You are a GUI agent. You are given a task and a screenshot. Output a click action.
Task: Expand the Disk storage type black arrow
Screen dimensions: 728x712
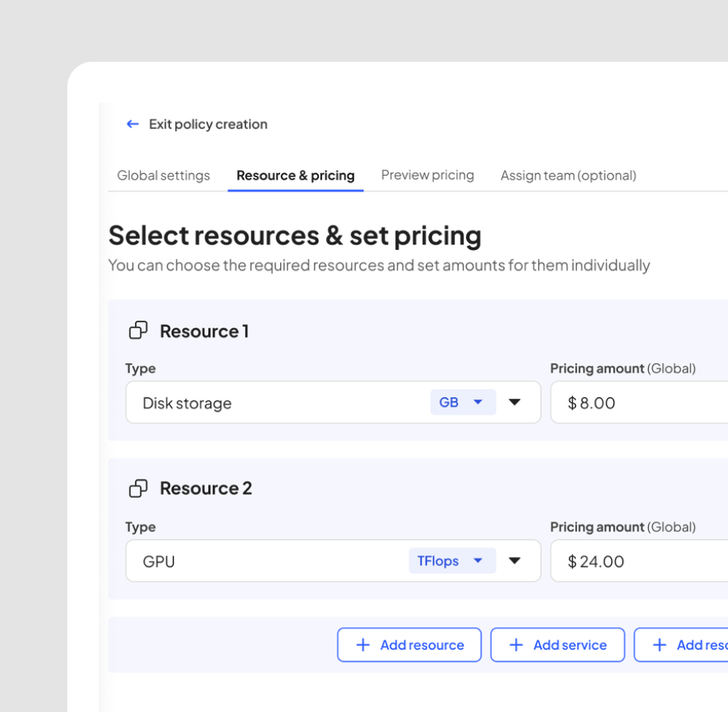click(x=514, y=402)
